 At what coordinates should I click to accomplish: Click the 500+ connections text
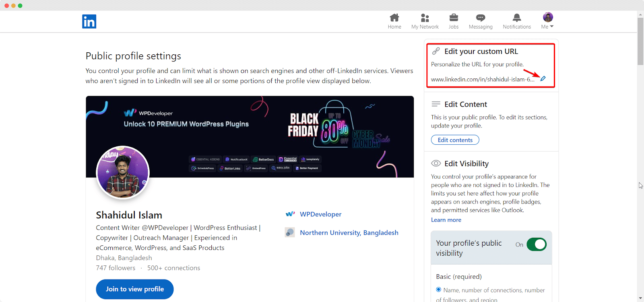coord(173,268)
